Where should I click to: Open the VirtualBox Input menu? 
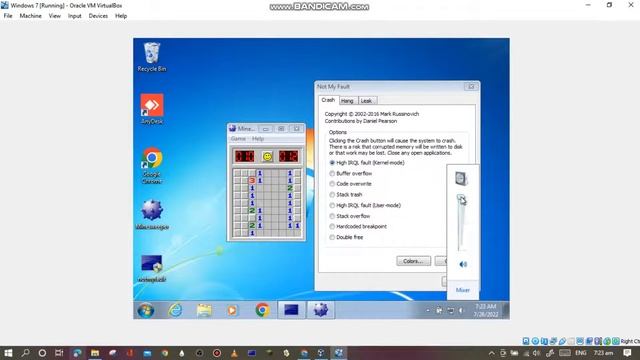coord(75,16)
